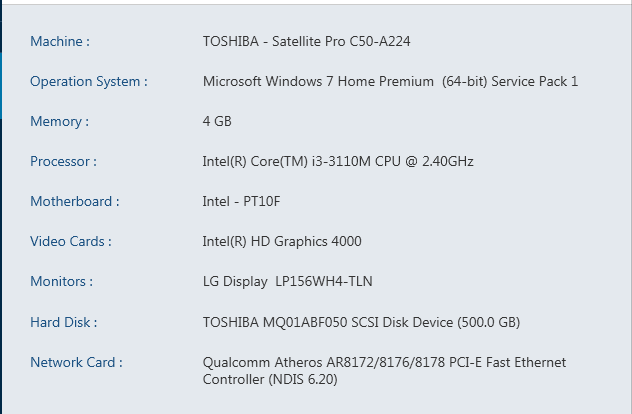Click the Machine label
The width and height of the screenshot is (632, 414).
coord(60,42)
